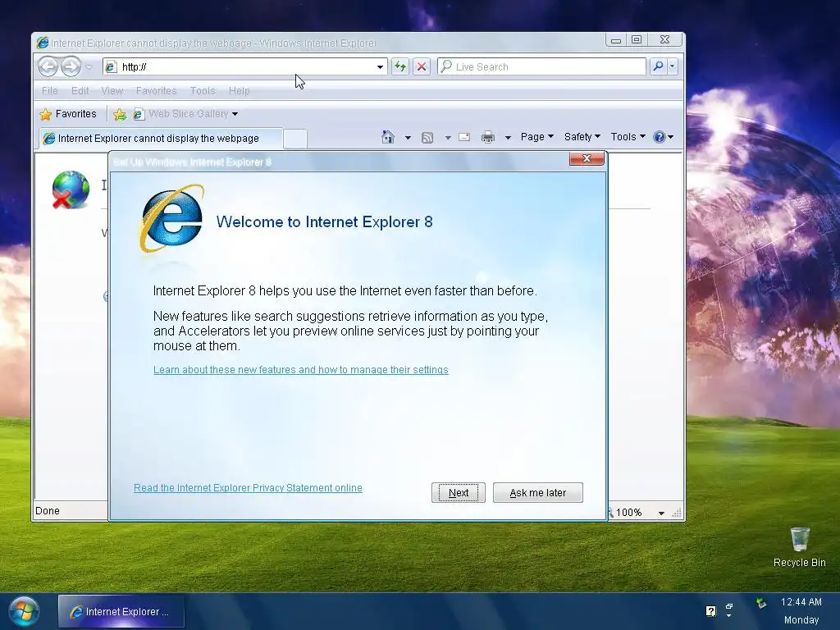This screenshot has width=840, height=630.
Task: Open the recent pages dropdown arrow
Action: [x=89, y=67]
